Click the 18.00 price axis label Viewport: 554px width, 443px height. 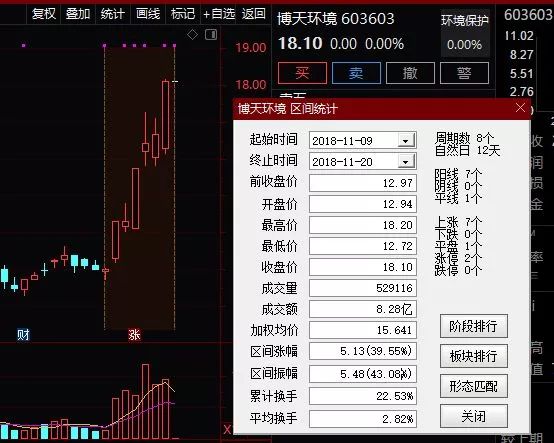(x=251, y=85)
